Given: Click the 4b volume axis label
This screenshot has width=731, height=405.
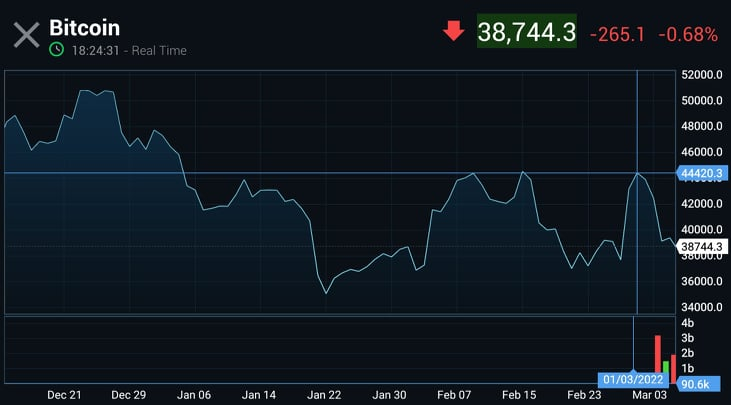Looking at the screenshot, I should point(688,323).
